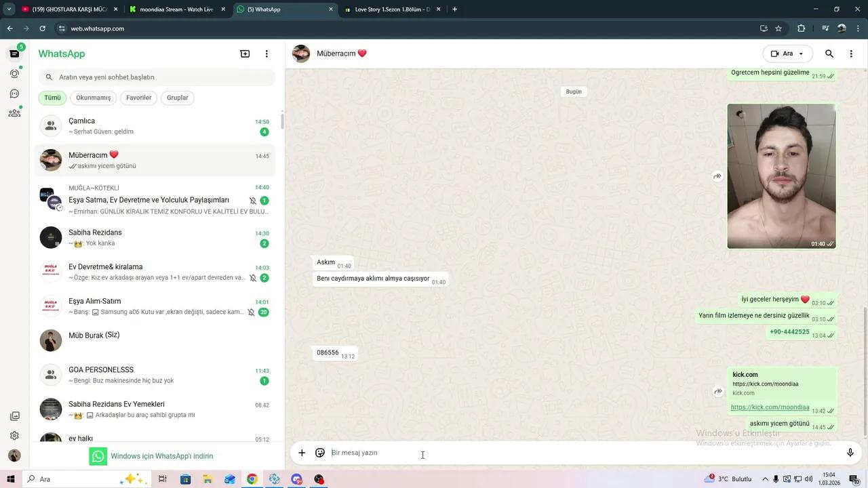Open the emoji picker
This screenshot has width=868, height=488.
point(320,453)
